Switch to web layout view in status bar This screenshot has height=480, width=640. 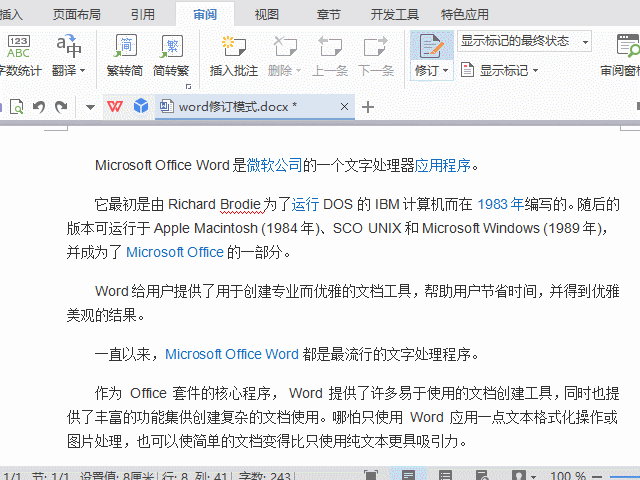tap(482, 475)
